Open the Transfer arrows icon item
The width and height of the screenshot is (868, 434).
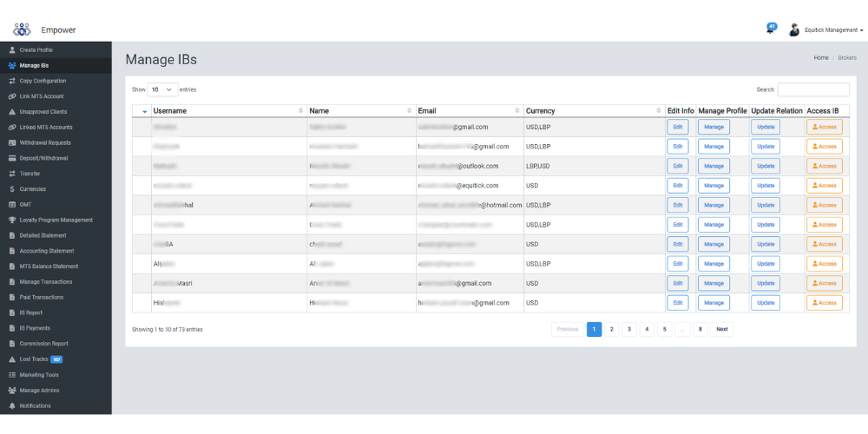[x=12, y=174]
